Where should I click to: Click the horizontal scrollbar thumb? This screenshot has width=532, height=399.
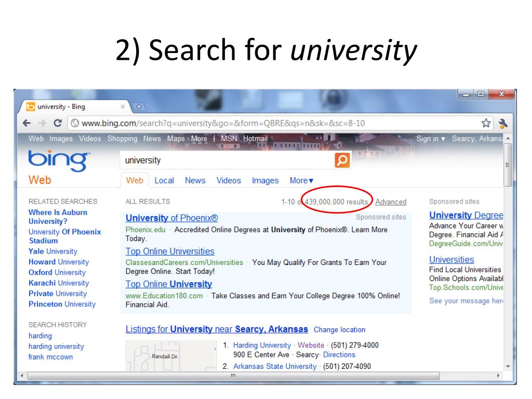[x=233, y=376]
